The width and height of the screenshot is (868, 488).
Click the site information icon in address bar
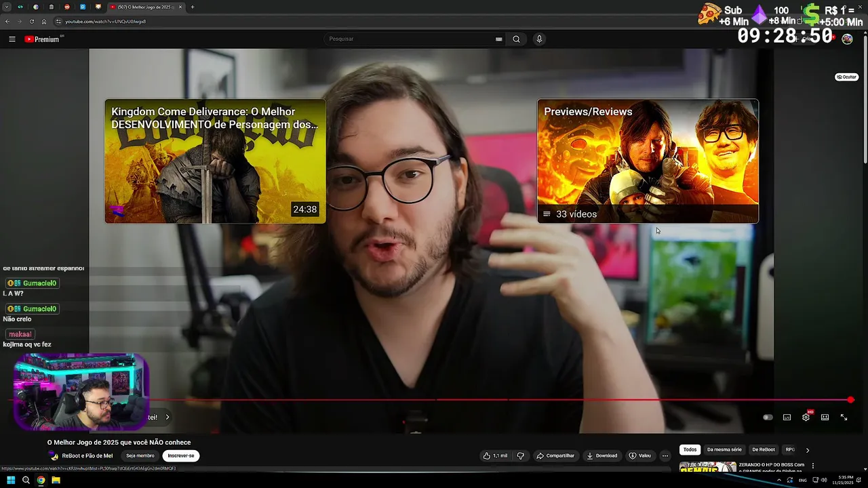[58, 22]
